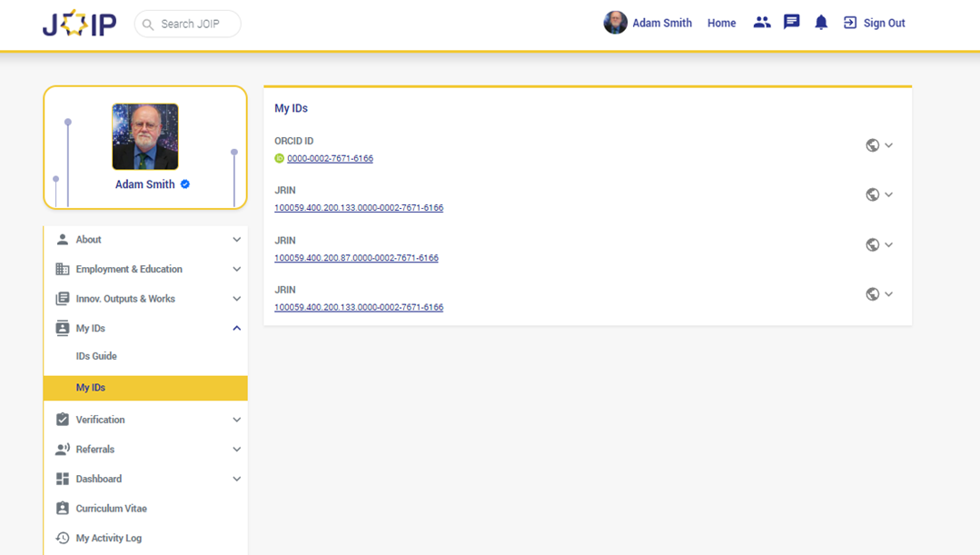The image size is (980, 555).
Task: Click the JOIP logo
Action: (x=79, y=24)
